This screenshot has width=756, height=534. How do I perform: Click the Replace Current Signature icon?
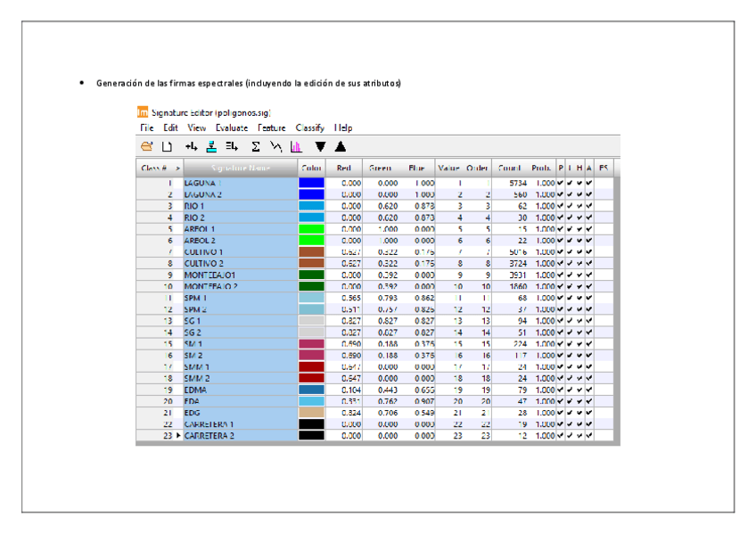[x=211, y=146]
